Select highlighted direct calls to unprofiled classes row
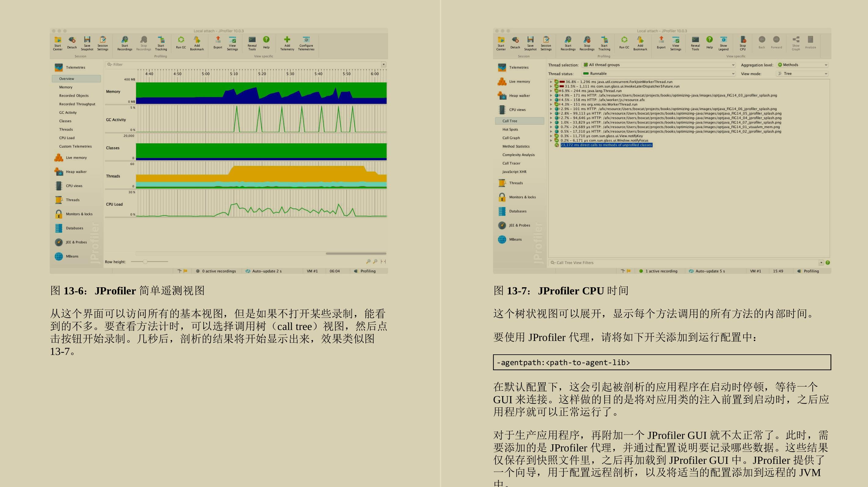Viewport: 868px width, 487px height. (x=606, y=145)
